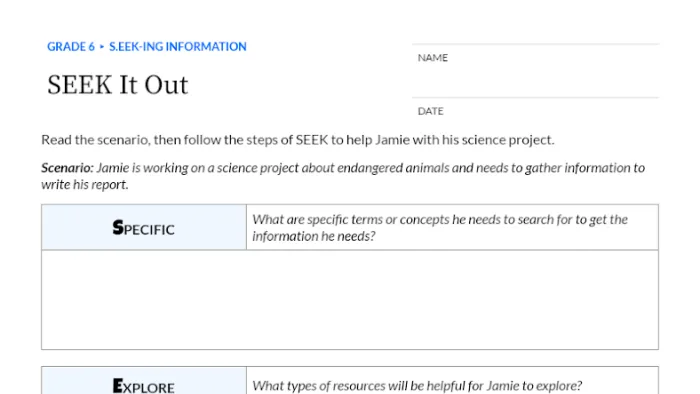Screen dimensions: 700x394
Task: Click the blank name entry area below NAME
Action: 535,80
